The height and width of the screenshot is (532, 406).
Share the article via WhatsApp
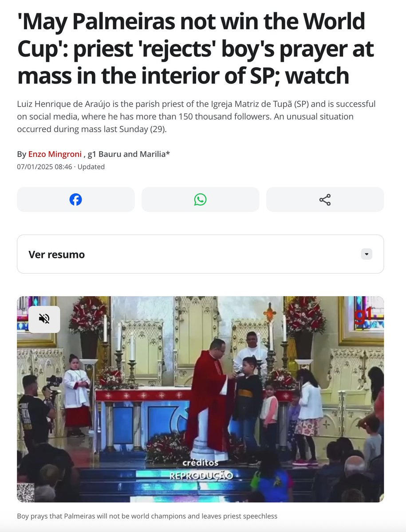pos(200,199)
